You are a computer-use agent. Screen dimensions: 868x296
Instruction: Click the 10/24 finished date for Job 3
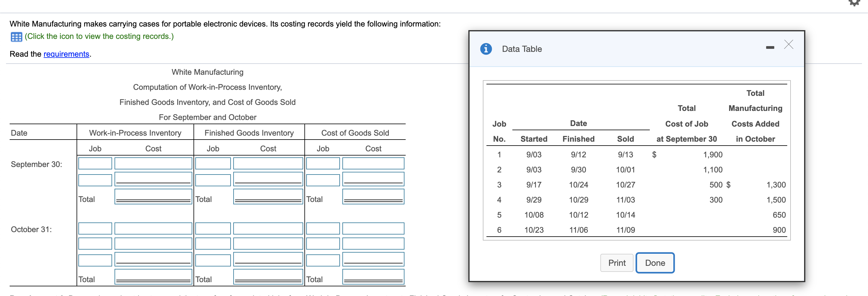pyautogui.click(x=579, y=185)
